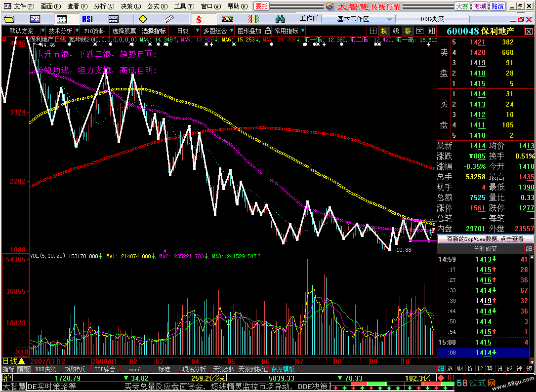This screenshot has height=392, width=536.
Task: Click the red dollar sign icon
Action: (199, 19)
